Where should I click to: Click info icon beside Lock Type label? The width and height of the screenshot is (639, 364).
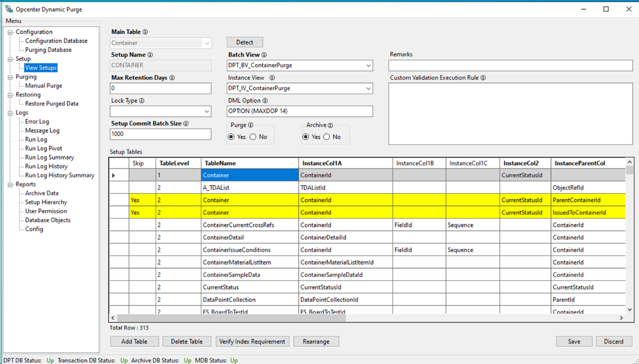click(x=142, y=101)
